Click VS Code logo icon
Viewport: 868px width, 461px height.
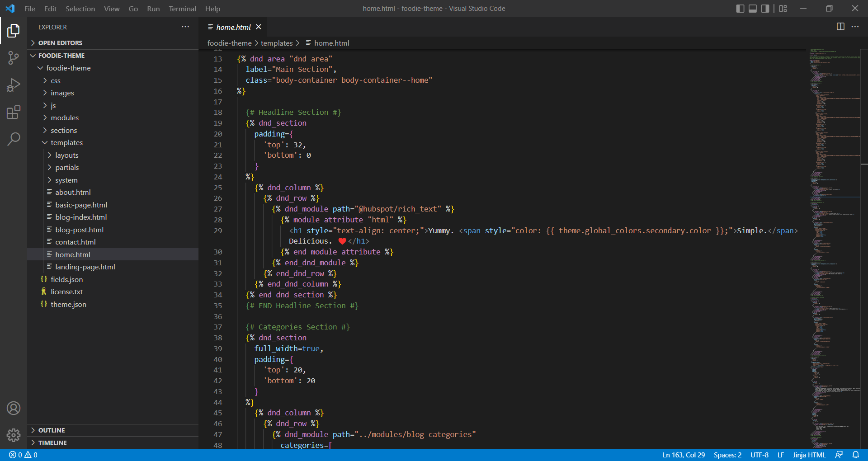click(10, 9)
